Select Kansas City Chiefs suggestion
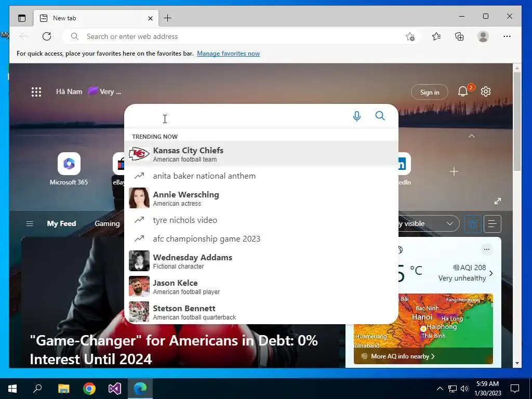532x399 pixels. [261, 154]
